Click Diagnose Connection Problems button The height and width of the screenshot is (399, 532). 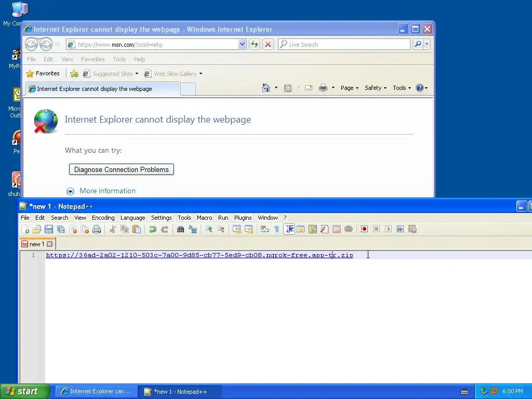(x=122, y=170)
